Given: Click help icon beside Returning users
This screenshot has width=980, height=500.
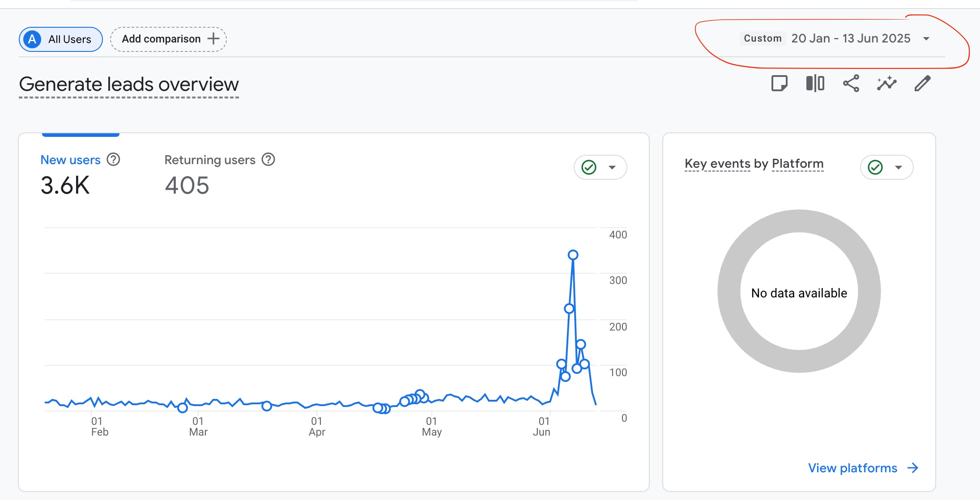Looking at the screenshot, I should 268,159.
